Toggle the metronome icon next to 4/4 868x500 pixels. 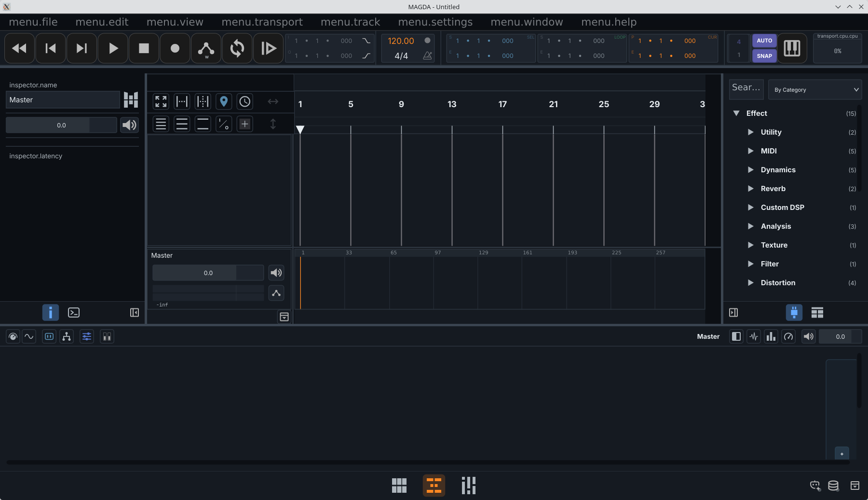pyautogui.click(x=427, y=56)
